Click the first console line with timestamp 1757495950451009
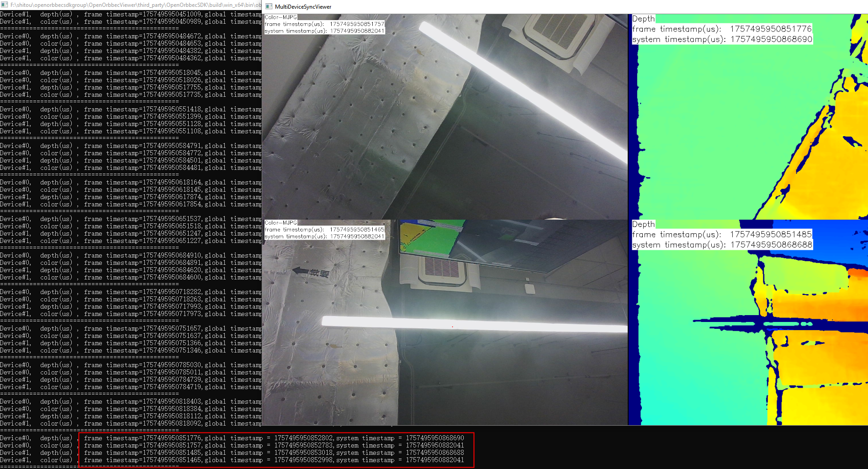Screen dimensions: 868x469 pos(131,14)
